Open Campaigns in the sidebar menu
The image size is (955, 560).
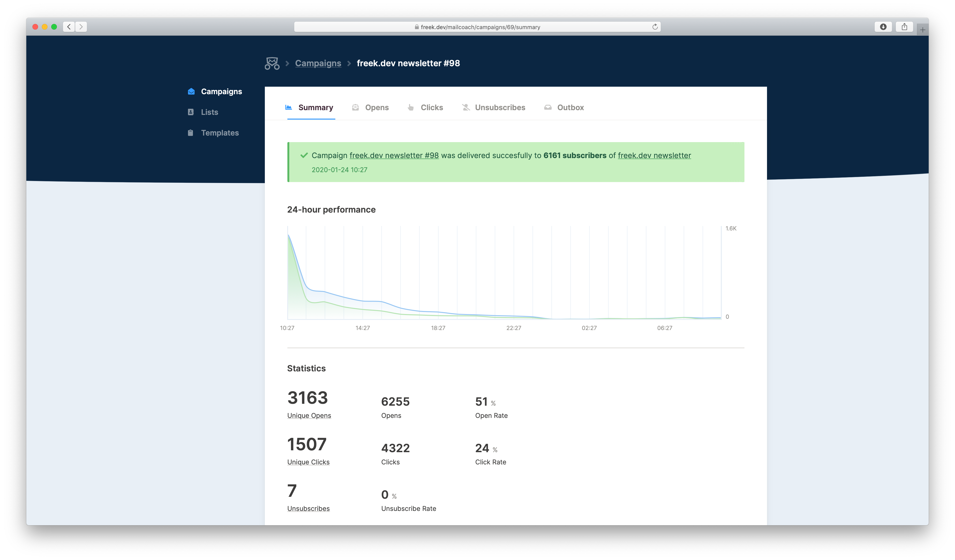click(215, 91)
